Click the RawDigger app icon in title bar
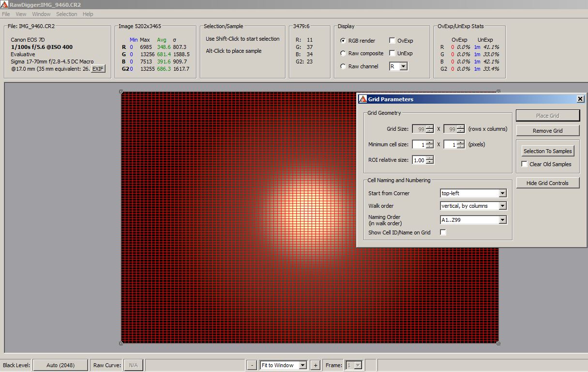Viewport: 588px width, 372px height. [4, 4]
